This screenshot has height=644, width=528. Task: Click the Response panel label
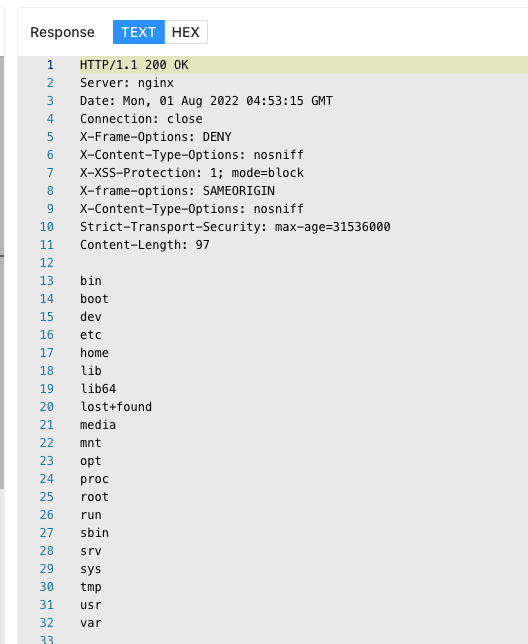(62, 32)
